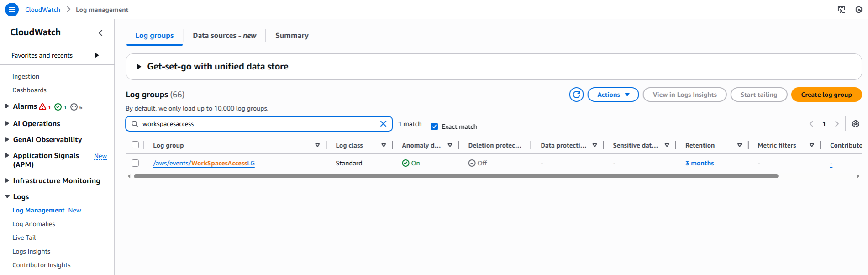Click the refresh log groups icon

click(576, 95)
